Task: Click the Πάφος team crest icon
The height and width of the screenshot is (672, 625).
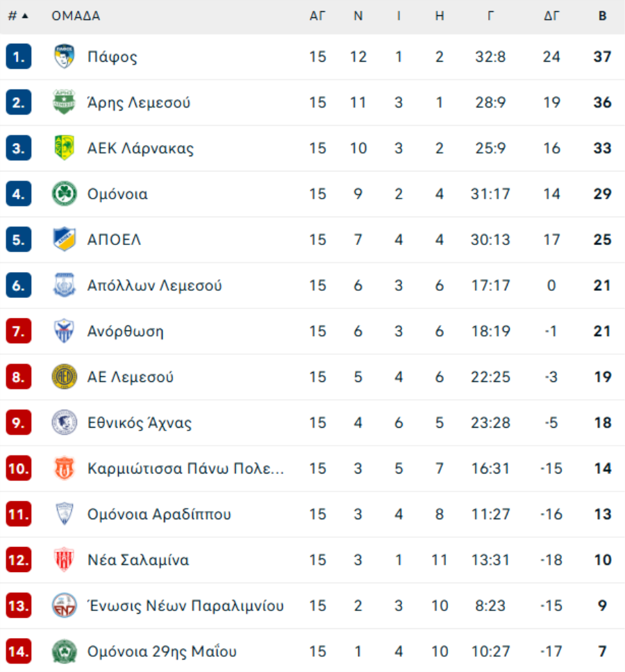Action: (x=65, y=56)
